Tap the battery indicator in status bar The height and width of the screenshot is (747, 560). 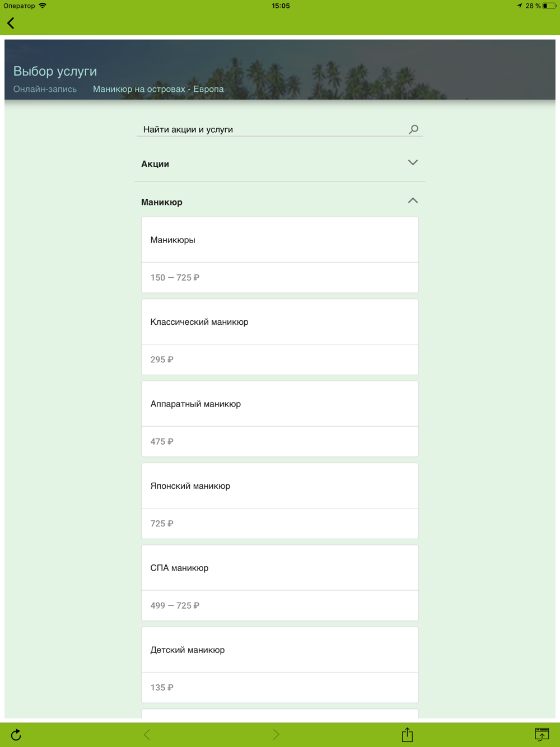tap(549, 6)
